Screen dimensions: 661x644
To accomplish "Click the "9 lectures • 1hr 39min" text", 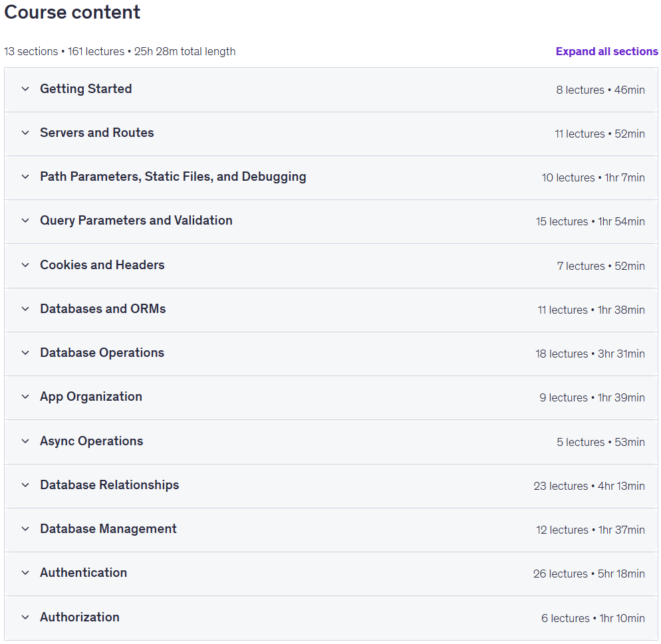I will click(x=592, y=397).
